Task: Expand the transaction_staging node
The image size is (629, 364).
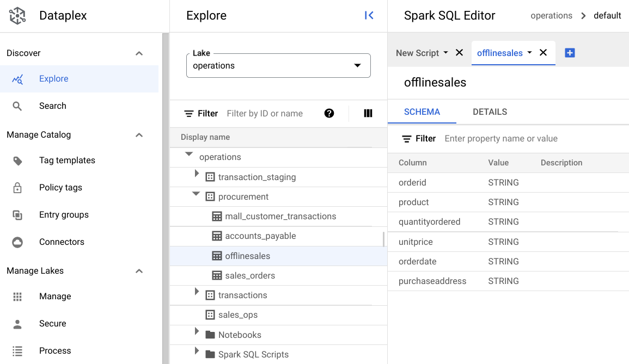Action: click(197, 173)
